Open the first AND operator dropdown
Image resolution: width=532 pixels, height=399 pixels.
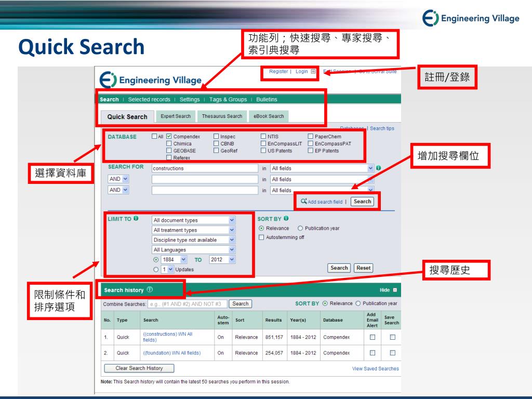click(x=118, y=179)
